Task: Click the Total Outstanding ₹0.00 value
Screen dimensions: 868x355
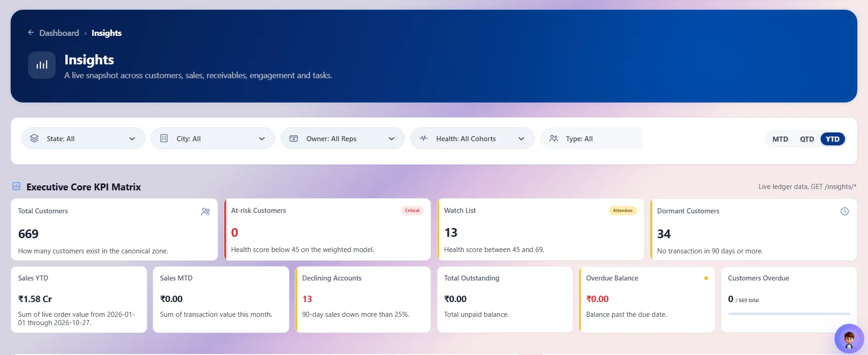Action: [x=455, y=299]
